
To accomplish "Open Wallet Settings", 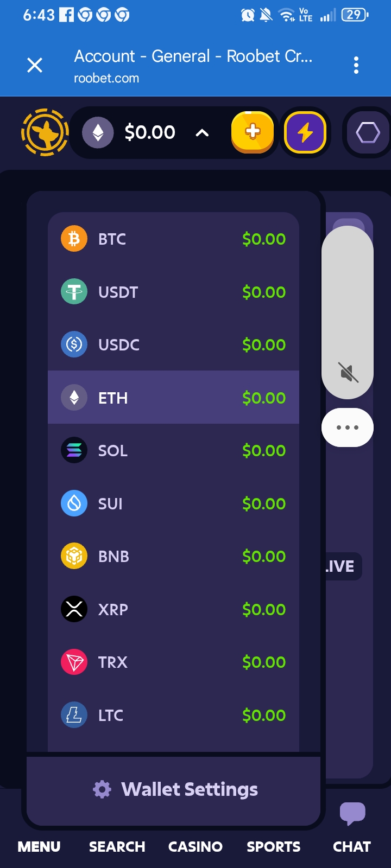I will [x=174, y=789].
